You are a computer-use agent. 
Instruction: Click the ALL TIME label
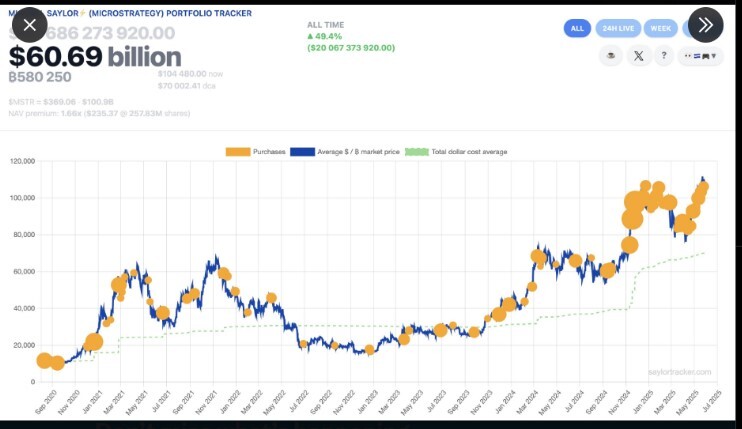326,25
